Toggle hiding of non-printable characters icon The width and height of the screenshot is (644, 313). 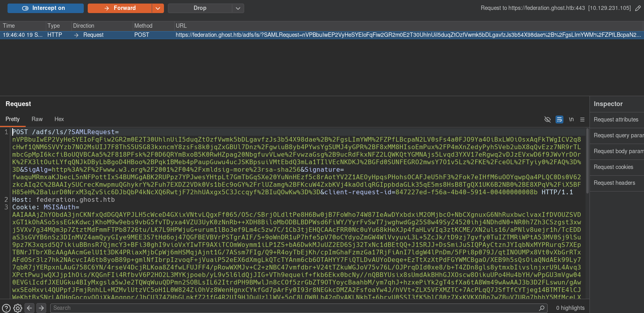coord(548,120)
